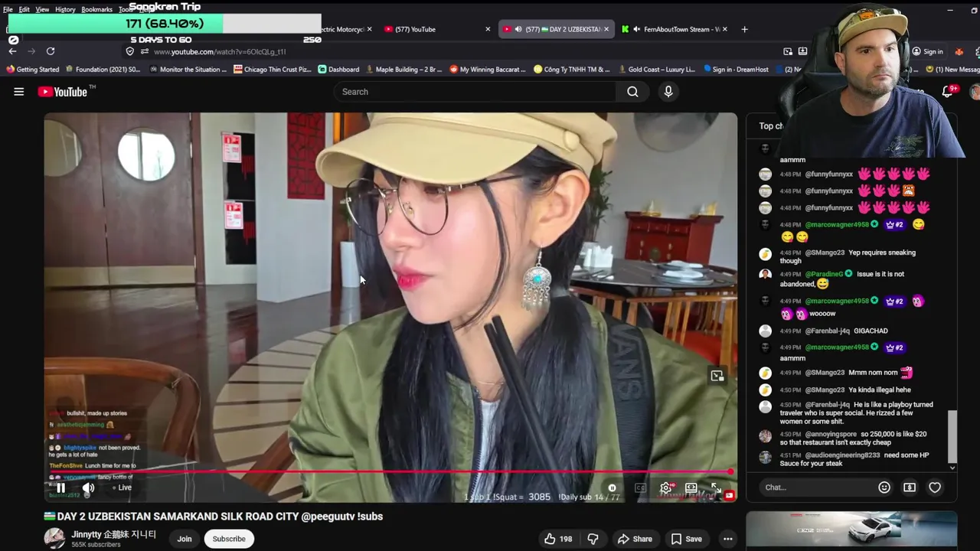
Task: Open the Bookmarks menu
Action: click(x=96, y=9)
